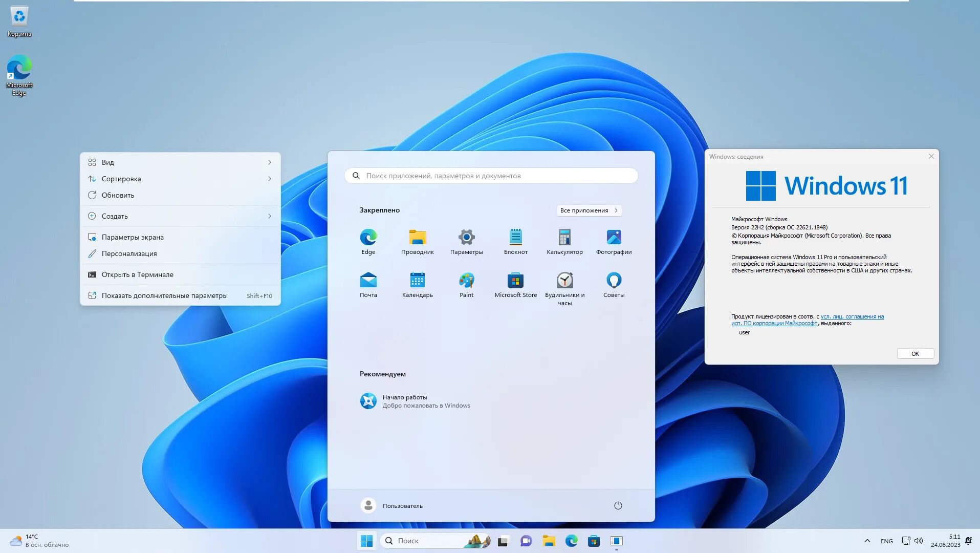The height and width of the screenshot is (553, 980).
Task: Click OK in the Windows сведения dialog
Action: [915, 354]
